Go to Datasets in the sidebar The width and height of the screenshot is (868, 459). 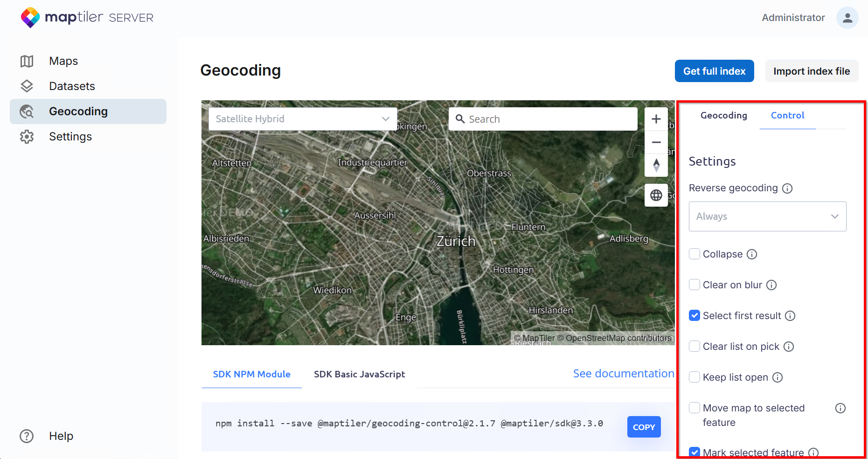click(72, 86)
